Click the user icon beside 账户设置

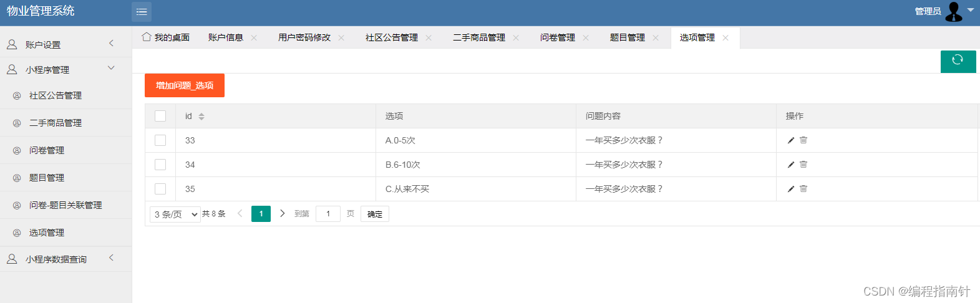tap(12, 44)
